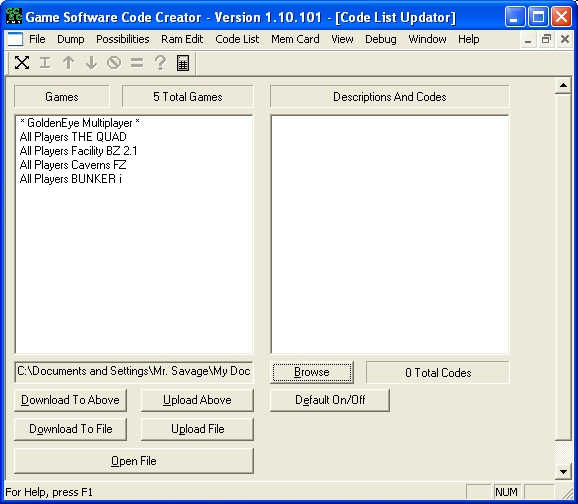Open the Debug menu
578x504 pixels.
[381, 39]
